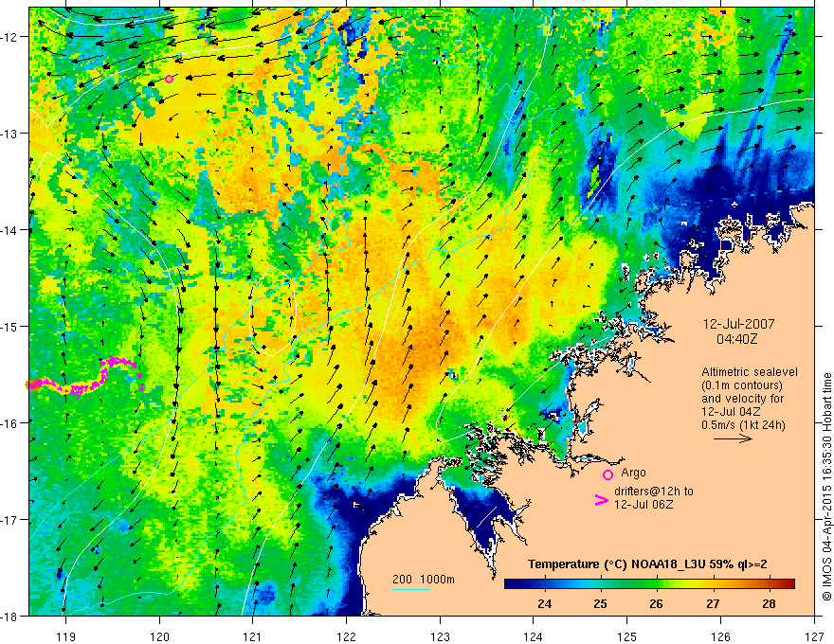Click the '125' longitude axis label

point(627,636)
